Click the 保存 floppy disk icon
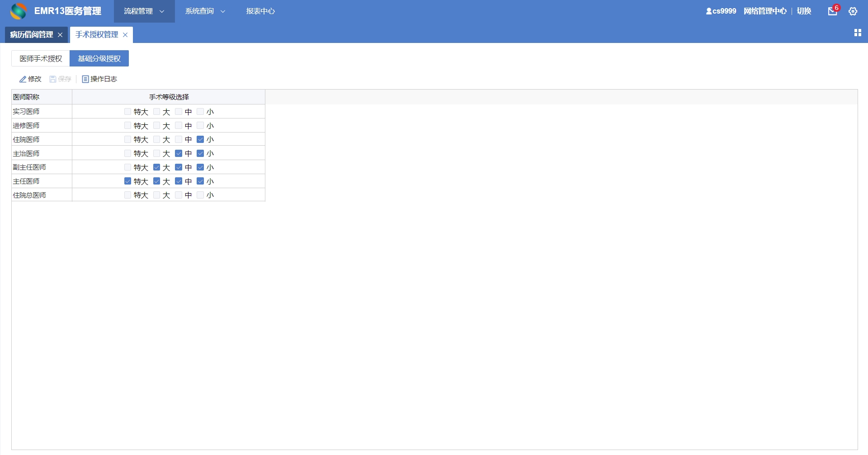The height and width of the screenshot is (455, 868). tap(53, 79)
